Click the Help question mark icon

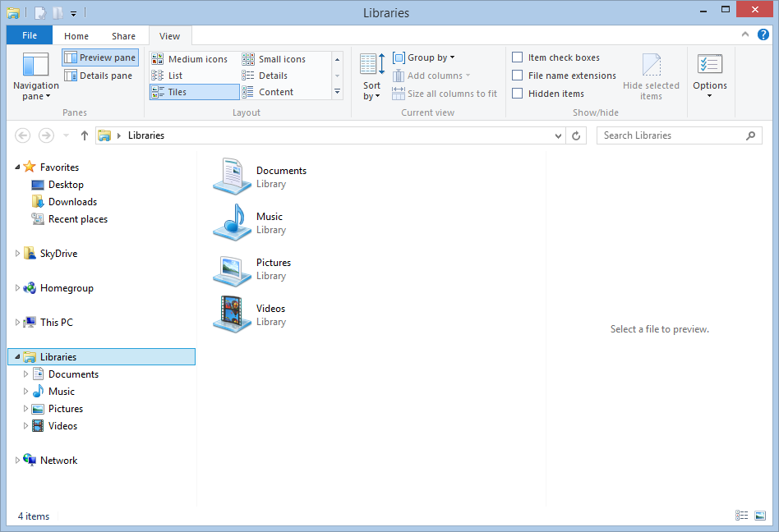tap(763, 34)
